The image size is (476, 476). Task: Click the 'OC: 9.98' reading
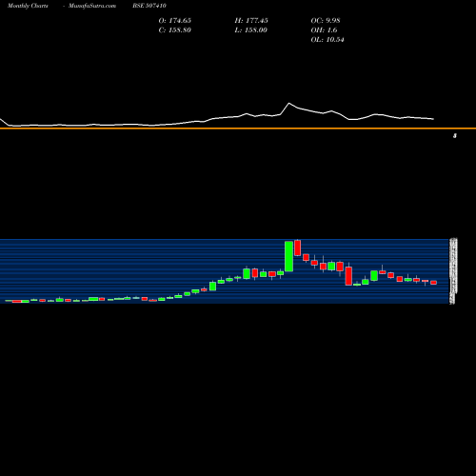pos(326,21)
